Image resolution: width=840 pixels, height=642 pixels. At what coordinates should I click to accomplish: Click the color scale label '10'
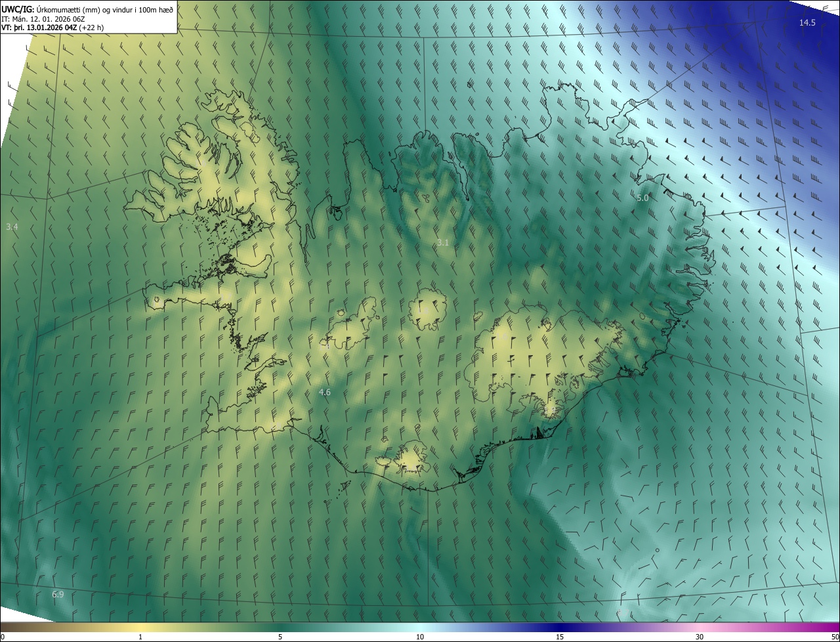click(x=420, y=637)
